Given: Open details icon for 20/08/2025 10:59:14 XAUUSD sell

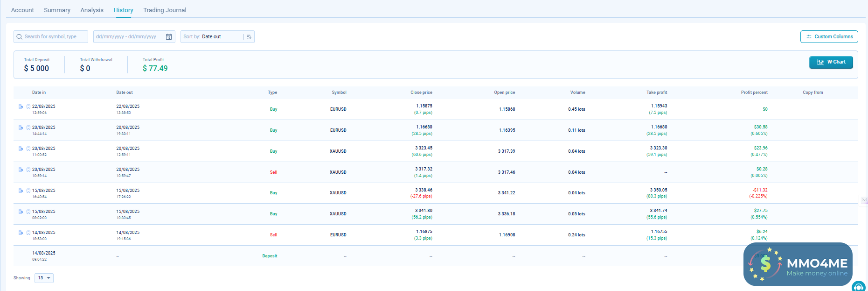Looking at the screenshot, I should click(21, 170).
